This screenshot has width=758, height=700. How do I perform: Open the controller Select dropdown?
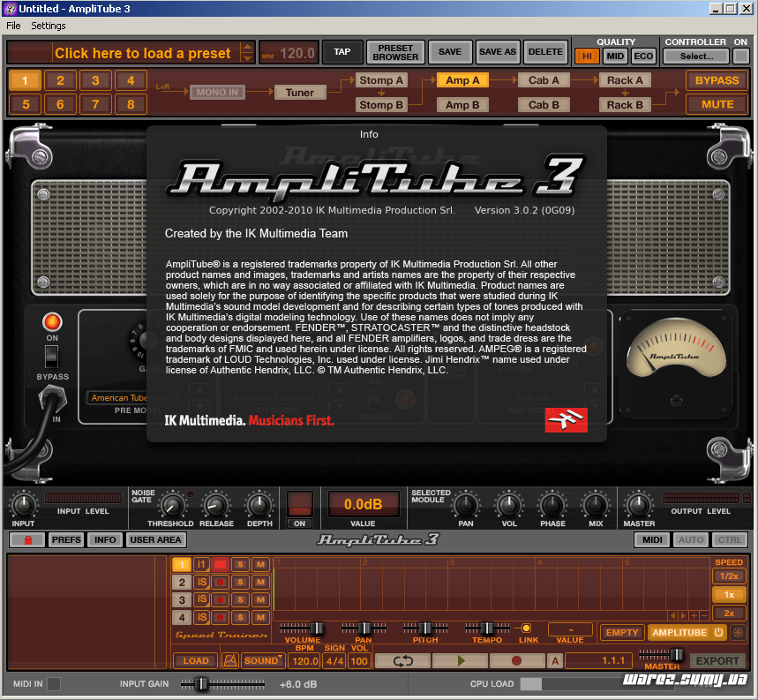click(x=696, y=56)
